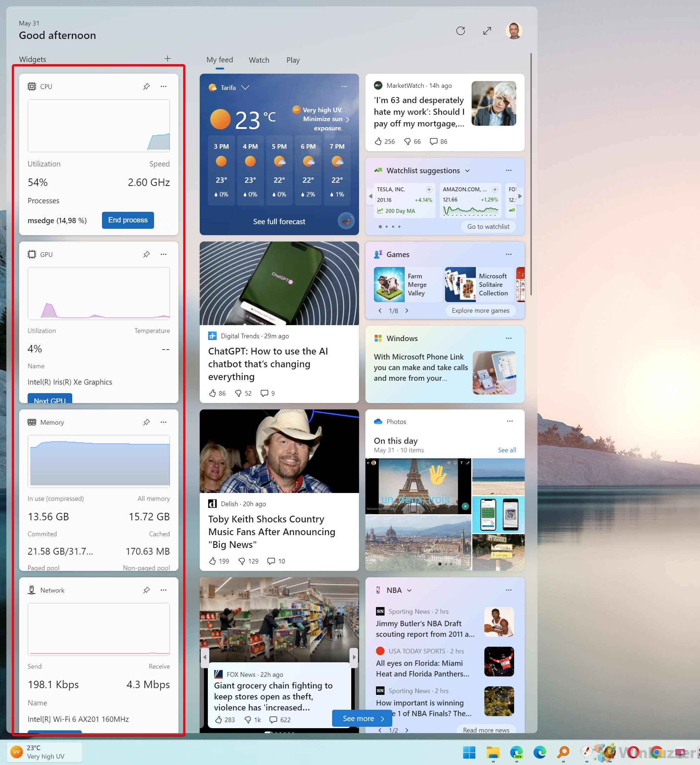Open the user profile avatar
Image resolution: width=700 pixels, height=765 pixels.
click(514, 31)
